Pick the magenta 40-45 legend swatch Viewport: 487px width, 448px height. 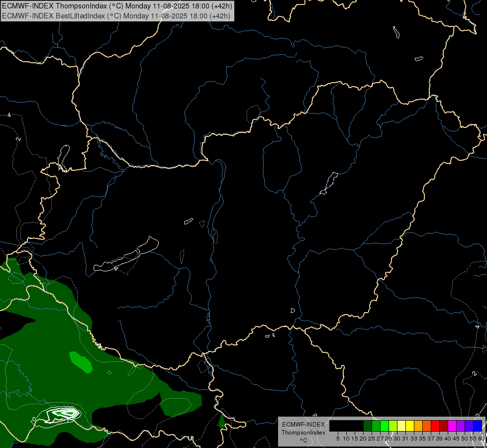[x=452, y=426]
